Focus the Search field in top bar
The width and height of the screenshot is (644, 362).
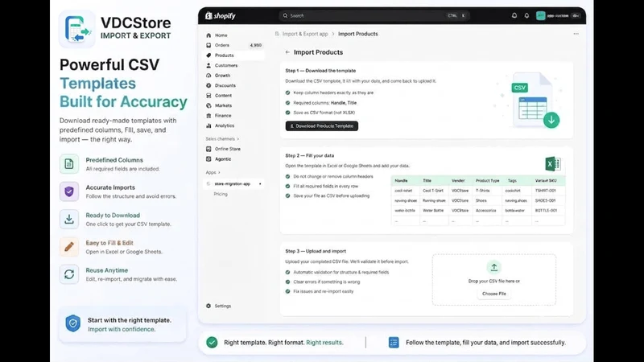pos(374,15)
